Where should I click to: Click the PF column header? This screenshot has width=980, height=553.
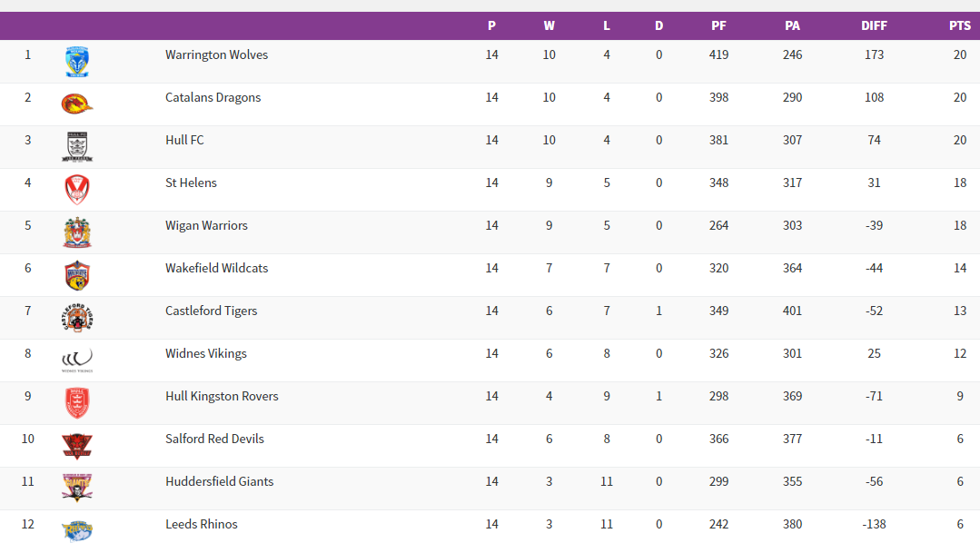(x=718, y=25)
